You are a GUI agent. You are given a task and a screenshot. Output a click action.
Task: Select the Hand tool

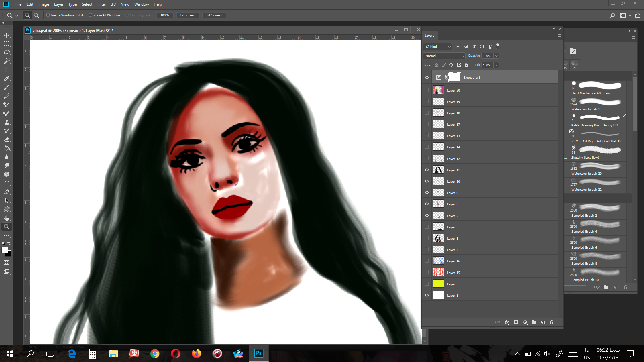(7, 218)
